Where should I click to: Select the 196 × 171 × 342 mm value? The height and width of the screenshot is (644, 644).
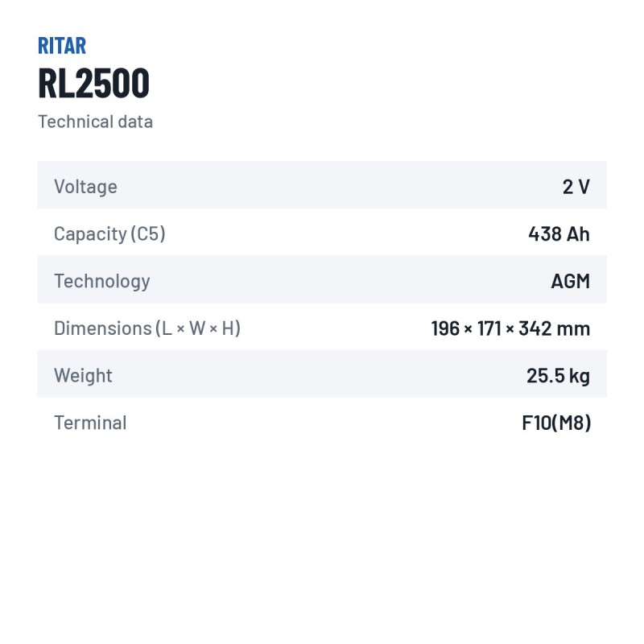tap(510, 328)
